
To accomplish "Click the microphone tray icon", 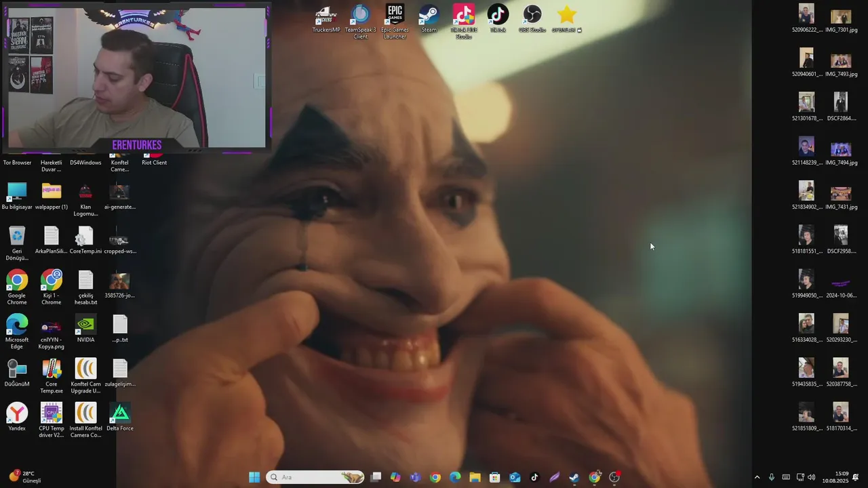I will pos(772,477).
